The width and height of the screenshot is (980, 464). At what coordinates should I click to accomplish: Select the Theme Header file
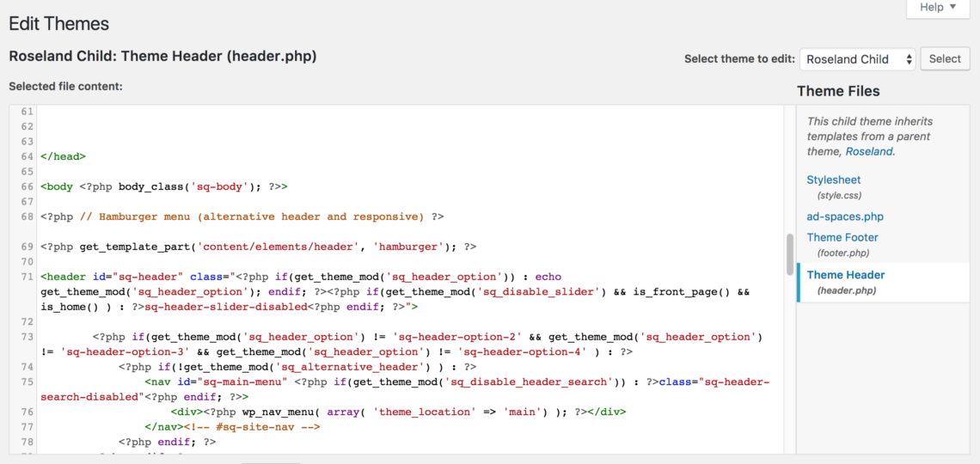(846, 275)
